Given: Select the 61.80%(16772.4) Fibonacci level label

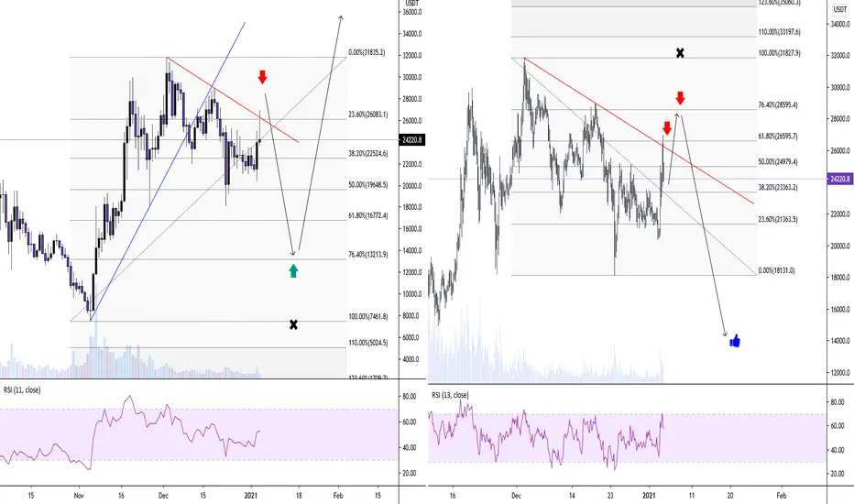Looking at the screenshot, I should click(368, 215).
